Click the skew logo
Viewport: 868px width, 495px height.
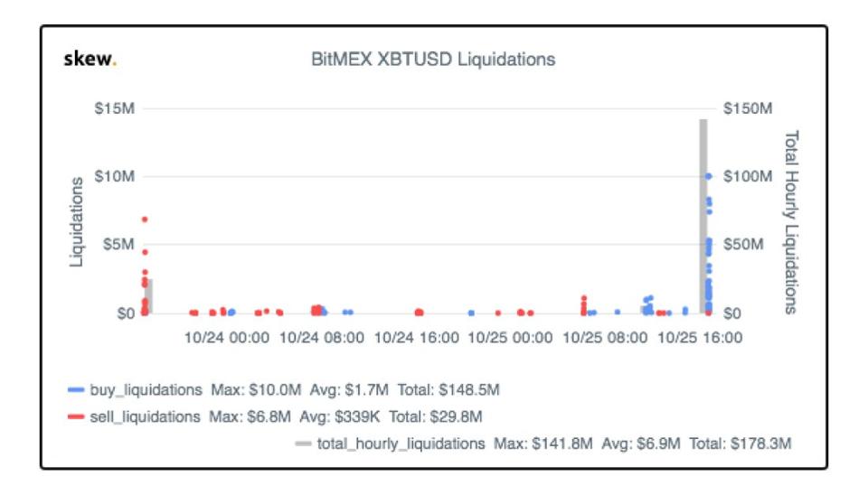tap(90, 59)
